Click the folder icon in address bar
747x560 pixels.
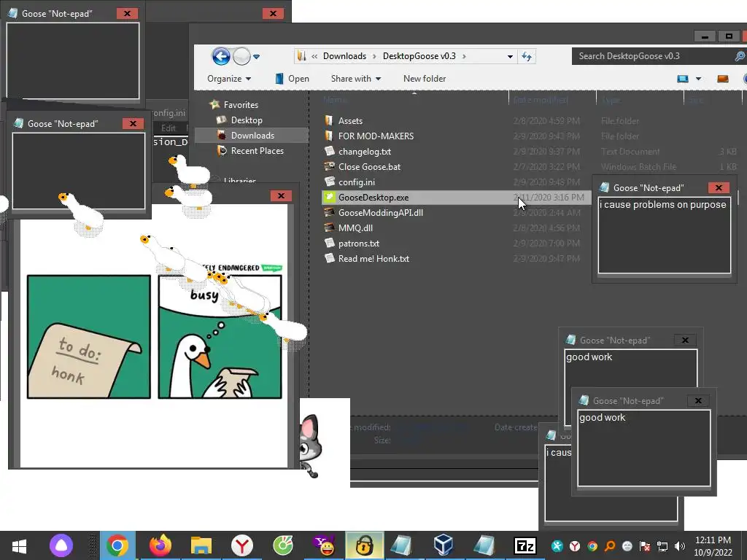pyautogui.click(x=301, y=56)
